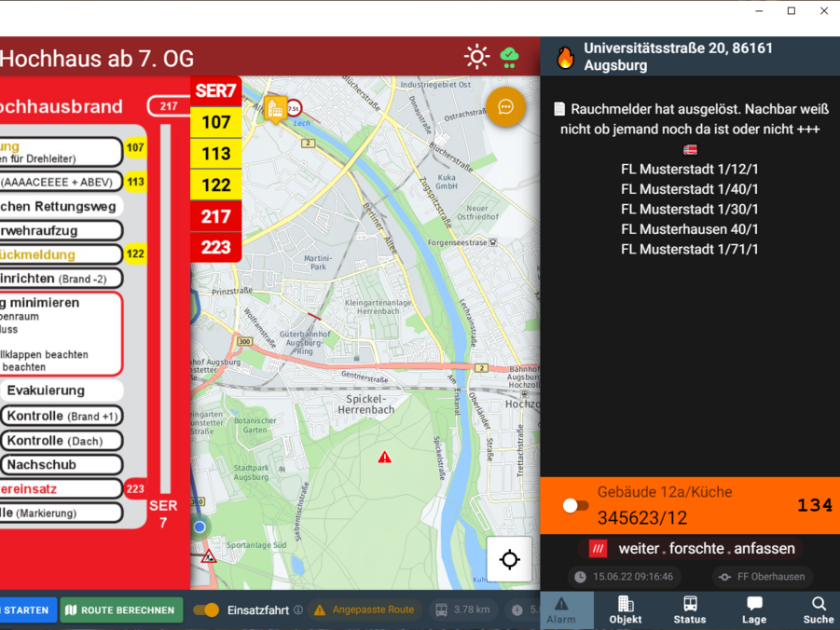Image resolution: width=840 pixels, height=630 pixels.
Task: Select yellow code 113 in the list
Action: (215, 154)
